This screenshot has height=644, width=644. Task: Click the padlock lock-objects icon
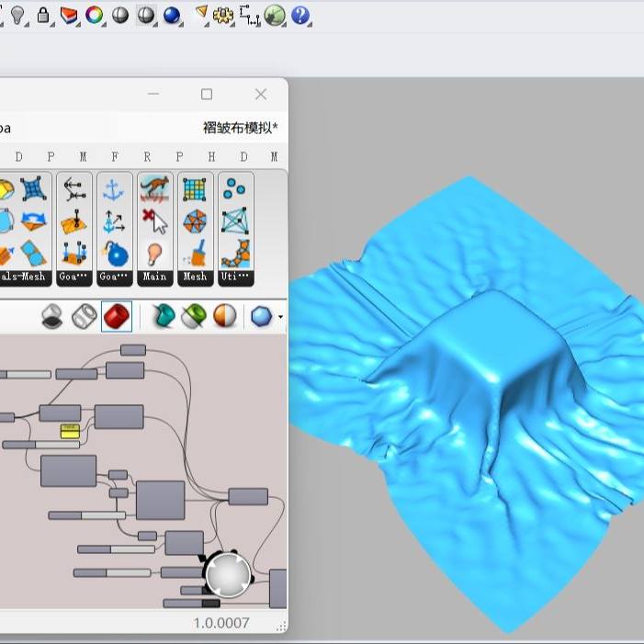[42, 16]
